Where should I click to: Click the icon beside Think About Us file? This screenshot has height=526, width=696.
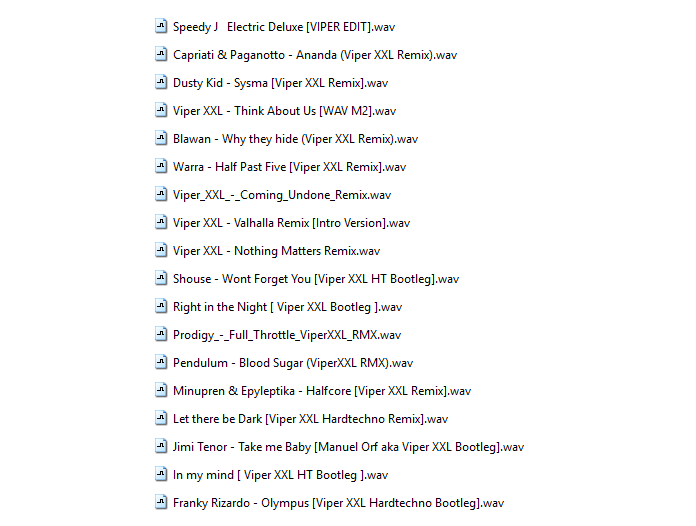pos(161,110)
